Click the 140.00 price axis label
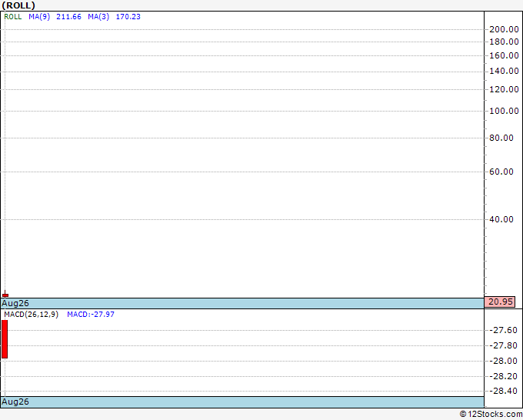523x420 pixels. point(504,71)
